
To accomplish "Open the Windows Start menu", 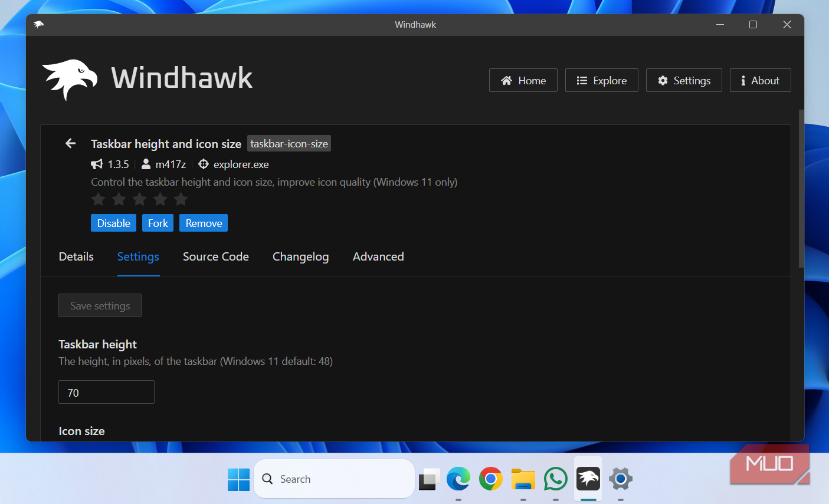I will tap(238, 479).
